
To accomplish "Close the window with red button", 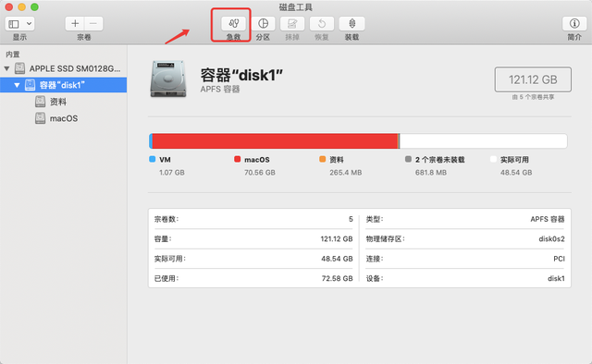I will [9, 6].
